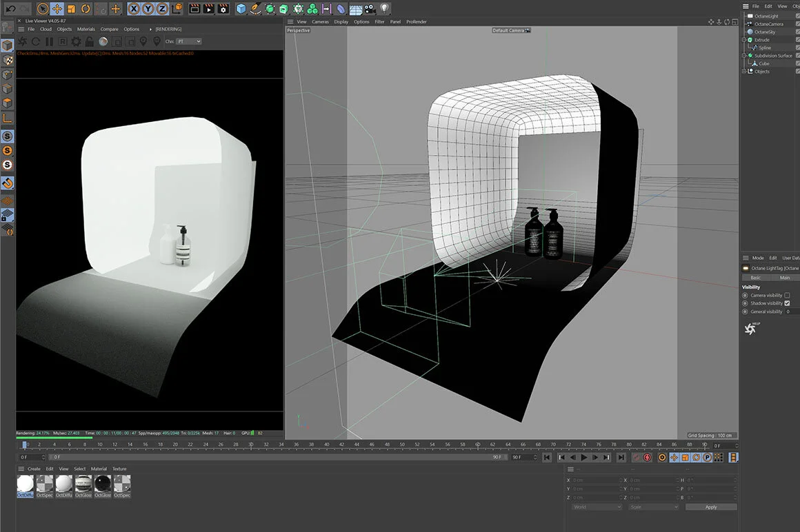Add a Cube primitive from toolbar

[x=241, y=9]
